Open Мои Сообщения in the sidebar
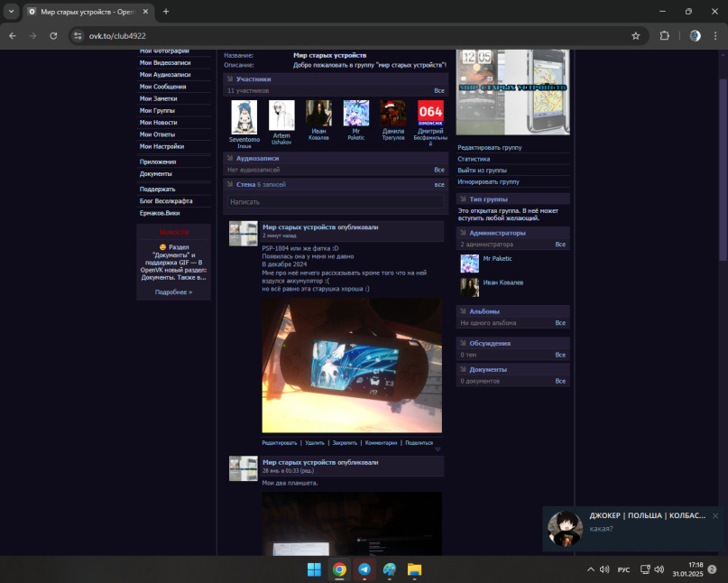This screenshot has height=583, width=728. 162,87
